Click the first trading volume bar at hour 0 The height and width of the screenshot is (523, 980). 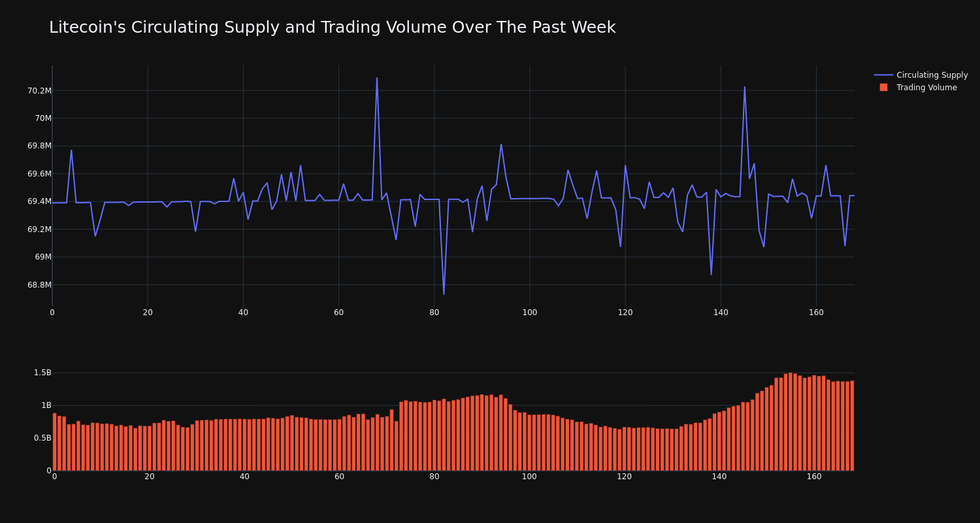click(x=54, y=442)
